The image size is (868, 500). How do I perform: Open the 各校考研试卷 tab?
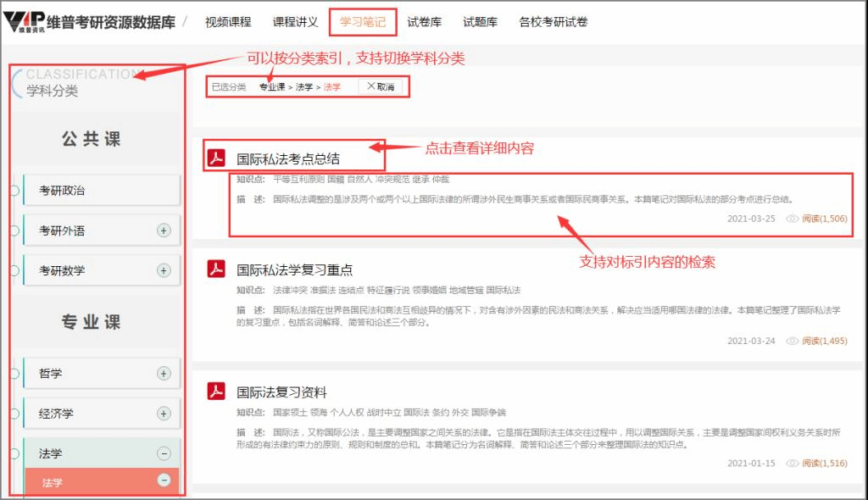tap(553, 22)
